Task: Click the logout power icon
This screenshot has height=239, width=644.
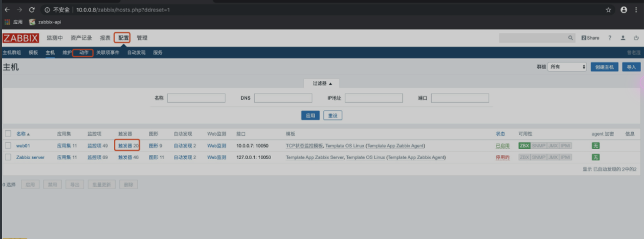Action: tap(636, 38)
